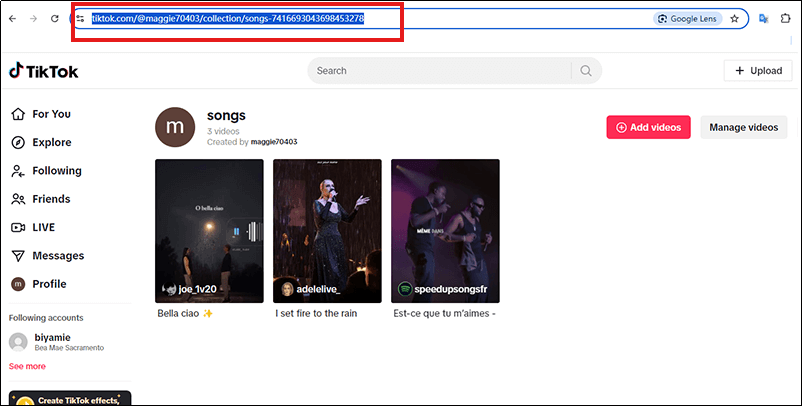The height and width of the screenshot is (407, 803).
Task: Click the brown avatar beside Profile
Action: 18,284
